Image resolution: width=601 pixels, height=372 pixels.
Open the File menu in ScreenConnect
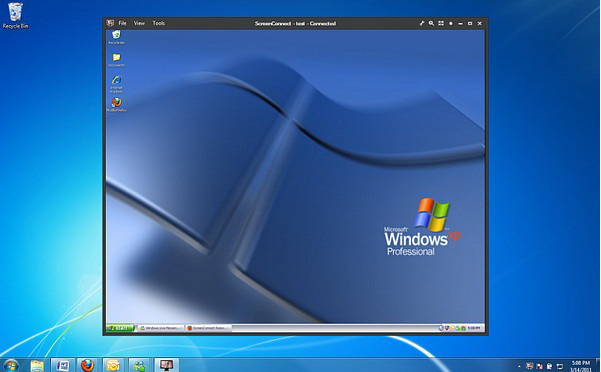pyautogui.click(x=122, y=23)
